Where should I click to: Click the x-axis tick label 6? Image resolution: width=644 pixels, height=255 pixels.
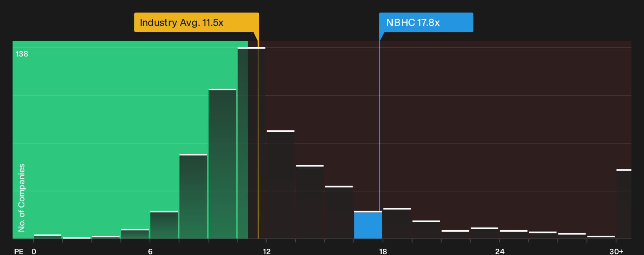150,251
